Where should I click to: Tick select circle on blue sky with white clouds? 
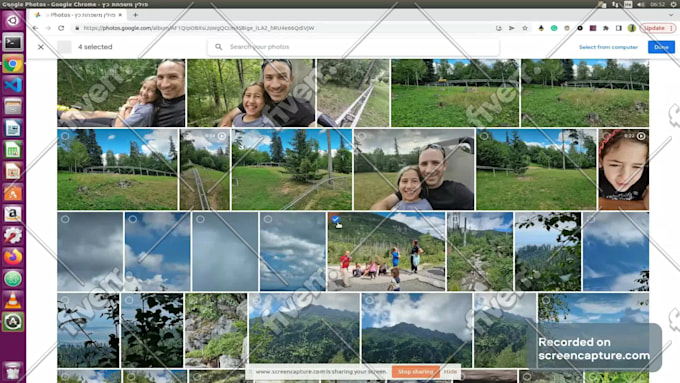click(x=268, y=219)
